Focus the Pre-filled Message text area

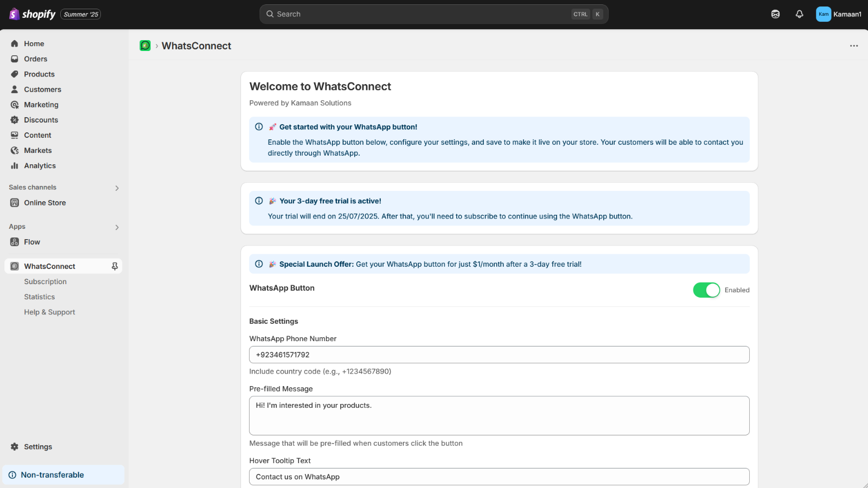(499, 416)
